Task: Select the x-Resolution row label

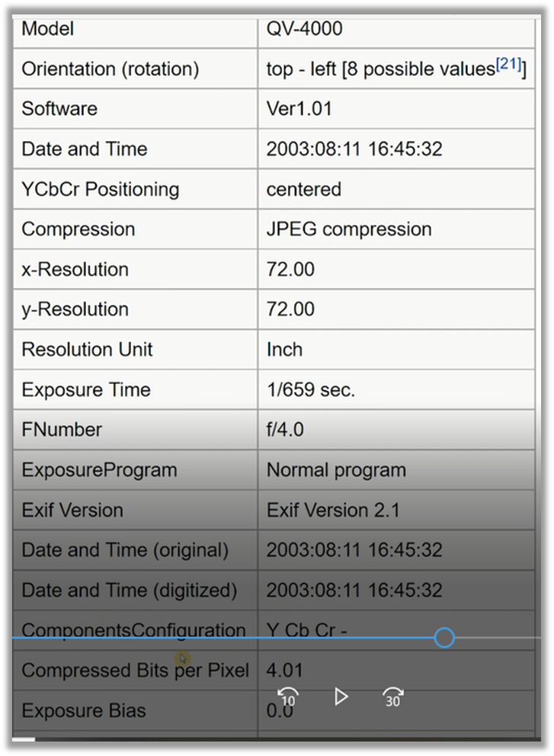Action: (x=75, y=269)
